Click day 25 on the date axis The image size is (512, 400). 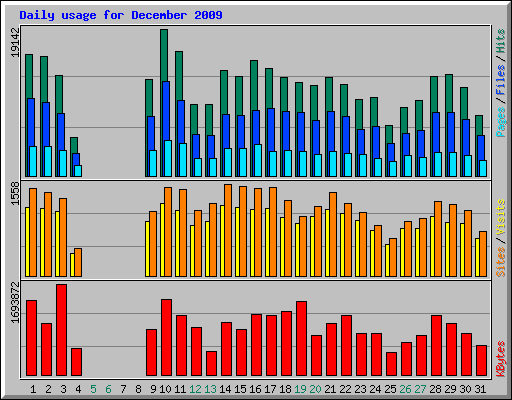coord(390,389)
